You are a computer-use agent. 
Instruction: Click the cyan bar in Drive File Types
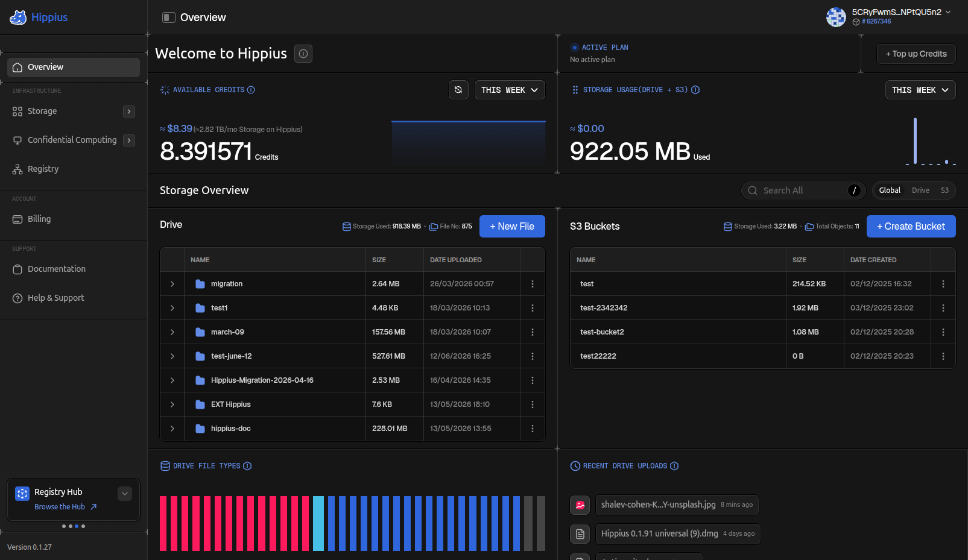318,523
